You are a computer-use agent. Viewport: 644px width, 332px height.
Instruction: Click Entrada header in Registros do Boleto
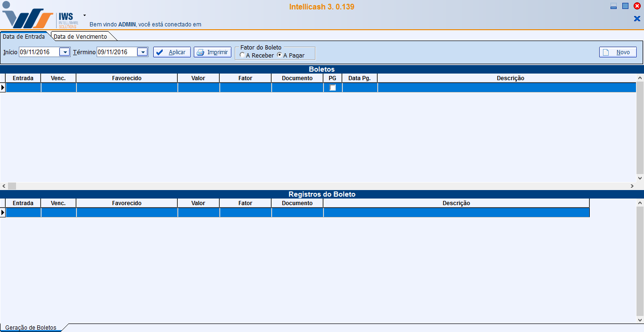pyautogui.click(x=23, y=203)
